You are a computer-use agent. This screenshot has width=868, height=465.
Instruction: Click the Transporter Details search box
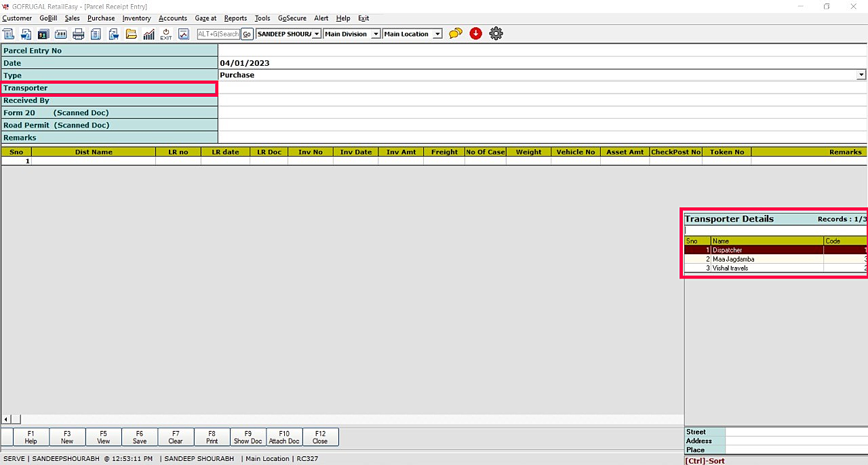(x=776, y=230)
